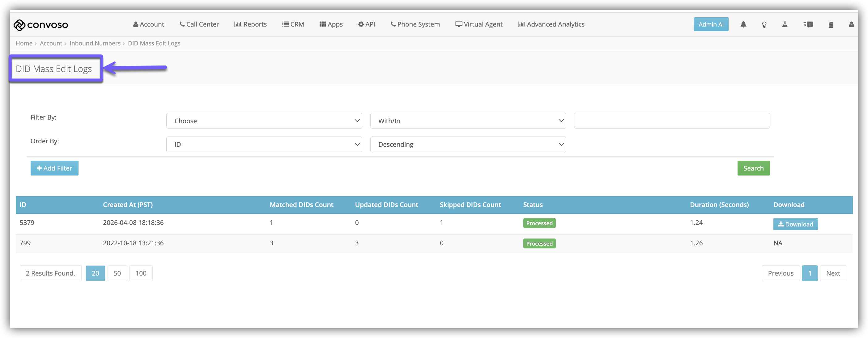Expand the Filter By Choose dropdown
868x338 pixels.
click(264, 121)
